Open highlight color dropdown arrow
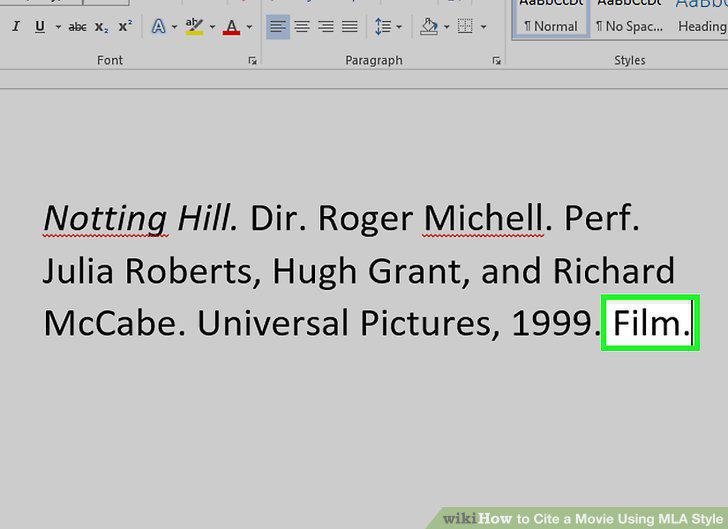Screen dimensions: 728x529 pos(212,27)
